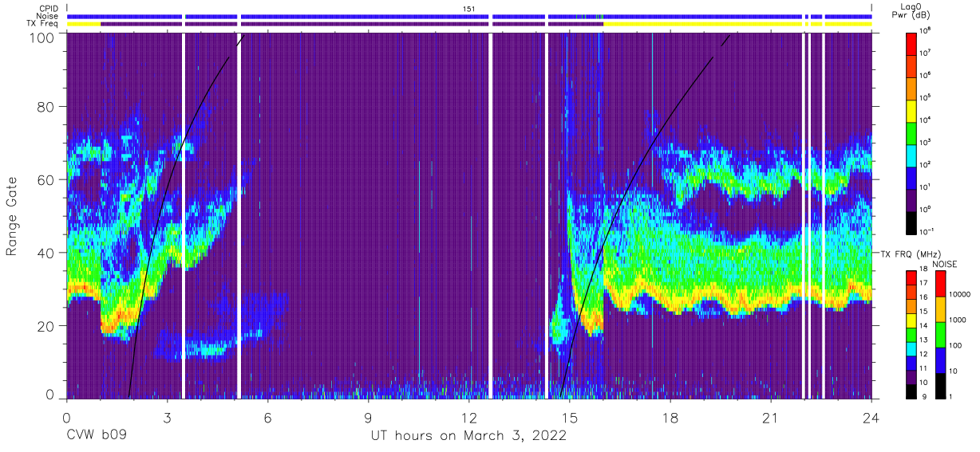Click the black 9 MHz segment of TX frequency bar
The width and height of the screenshot is (980, 452).
pyautogui.click(x=911, y=390)
